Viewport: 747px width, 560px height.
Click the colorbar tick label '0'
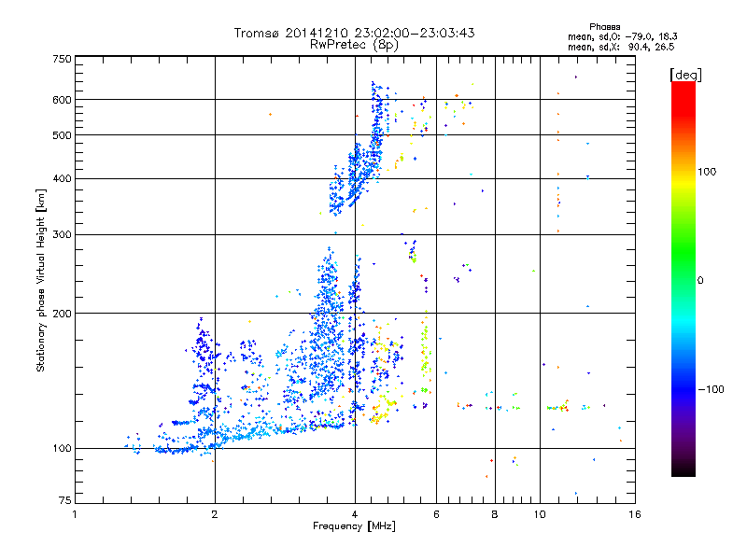click(x=700, y=280)
